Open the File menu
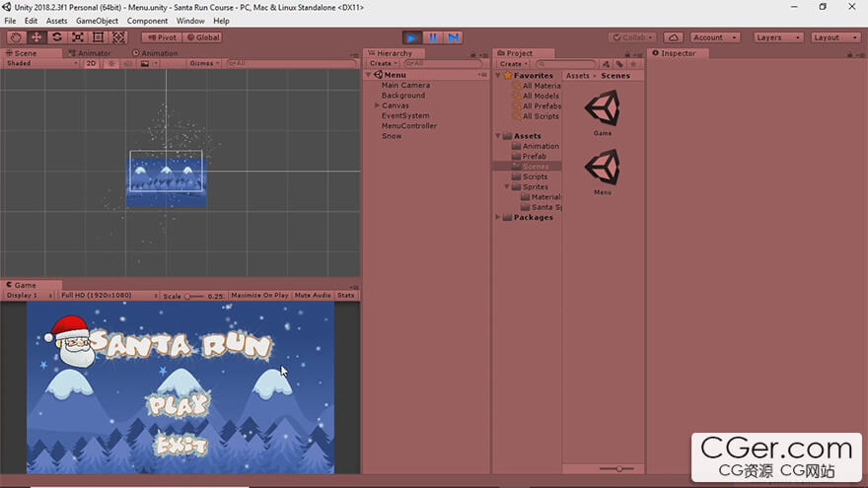 [10, 21]
